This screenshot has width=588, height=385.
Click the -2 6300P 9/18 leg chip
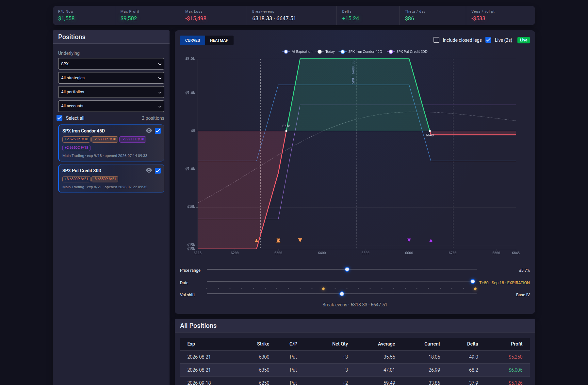click(x=105, y=139)
